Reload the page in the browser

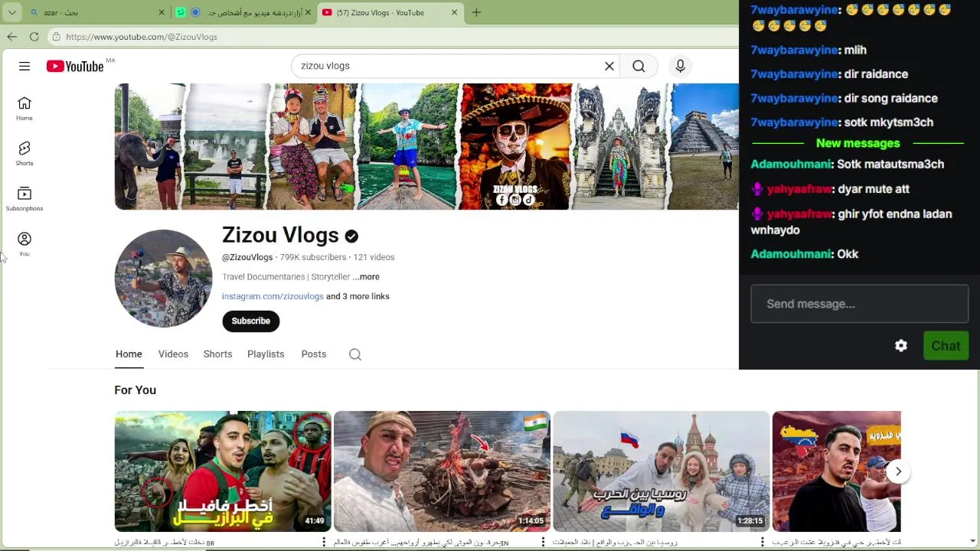34,37
